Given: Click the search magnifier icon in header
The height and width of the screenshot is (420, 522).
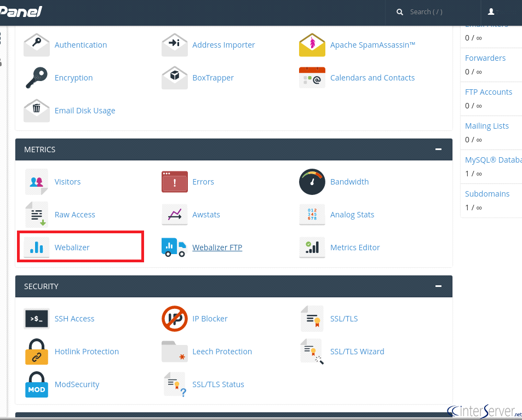Looking at the screenshot, I should [400, 12].
